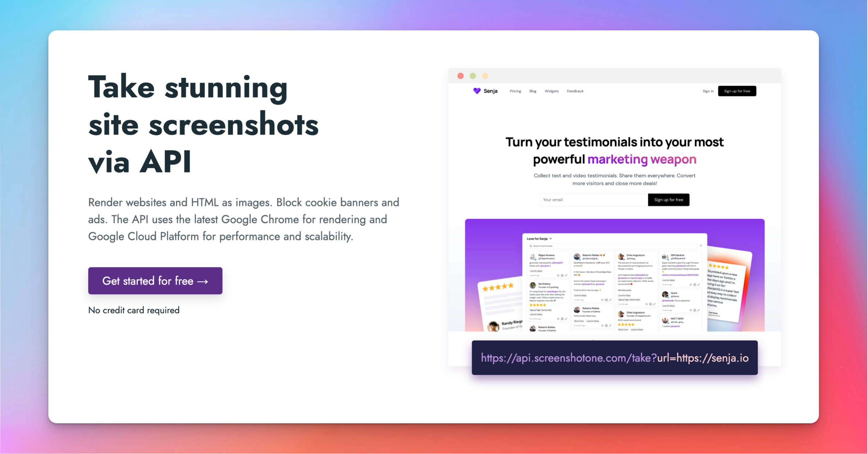
Task: Click Sign up for free button
Action: (x=738, y=91)
